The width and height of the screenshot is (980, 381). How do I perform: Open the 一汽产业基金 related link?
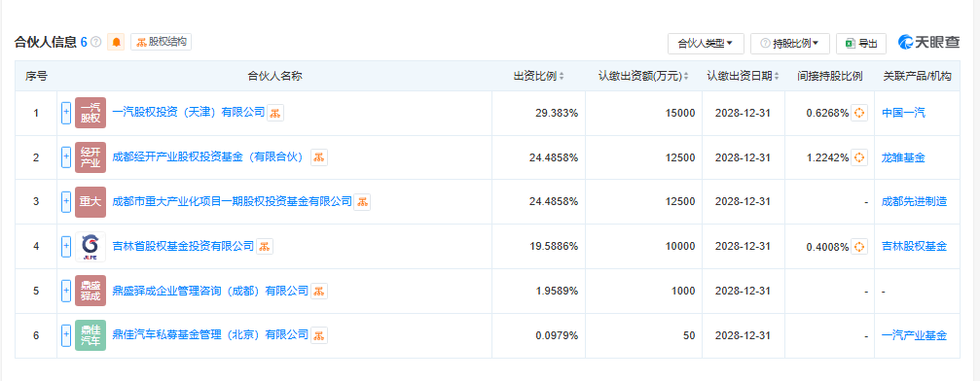tap(914, 335)
